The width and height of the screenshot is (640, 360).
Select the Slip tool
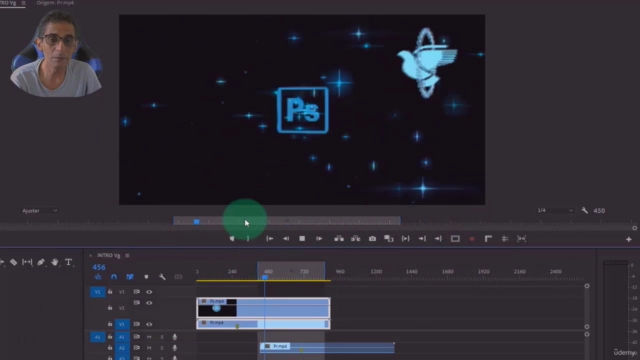pos(27,262)
